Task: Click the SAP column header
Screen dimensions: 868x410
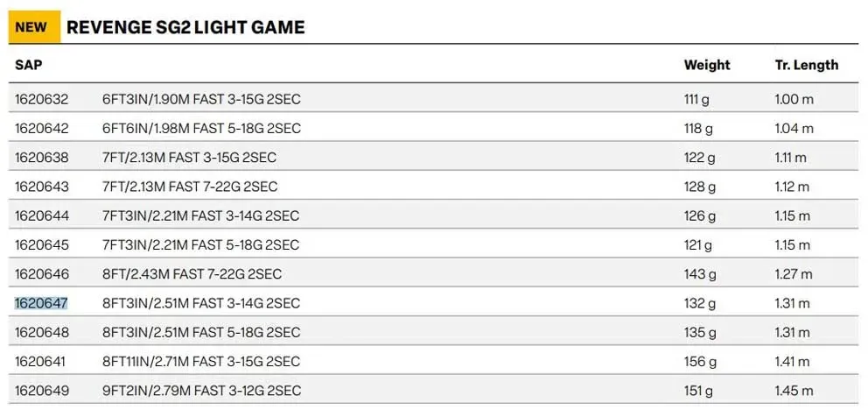Action: pos(29,65)
